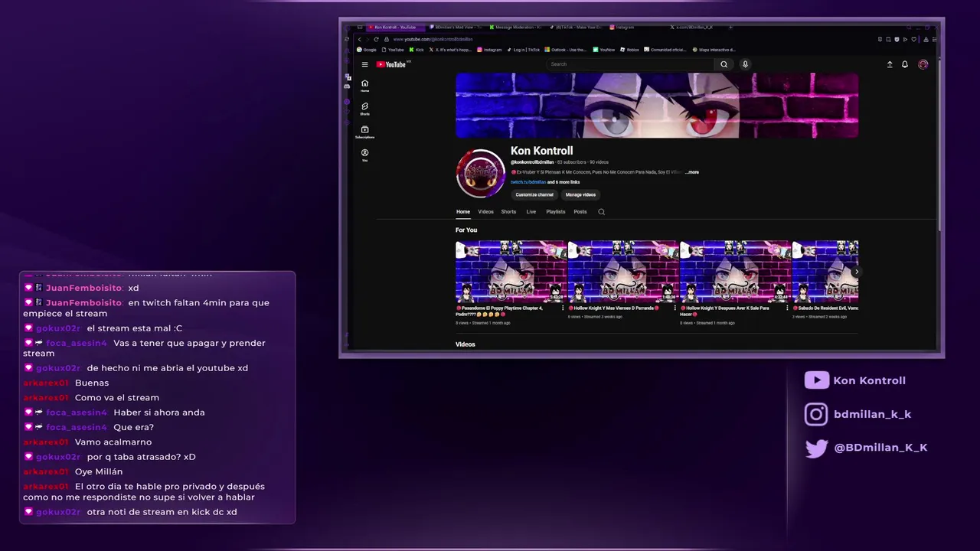Open the Create upload icon
980x551 pixels.
click(x=890, y=64)
